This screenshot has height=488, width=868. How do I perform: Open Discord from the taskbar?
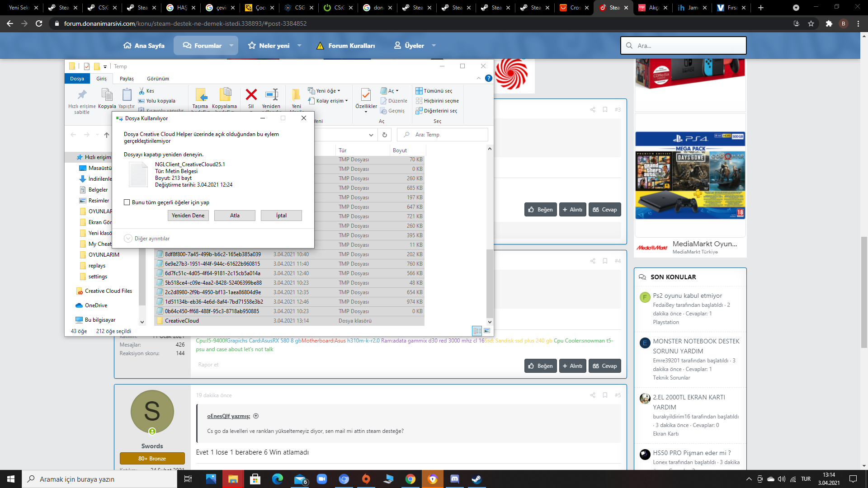pos(454,479)
